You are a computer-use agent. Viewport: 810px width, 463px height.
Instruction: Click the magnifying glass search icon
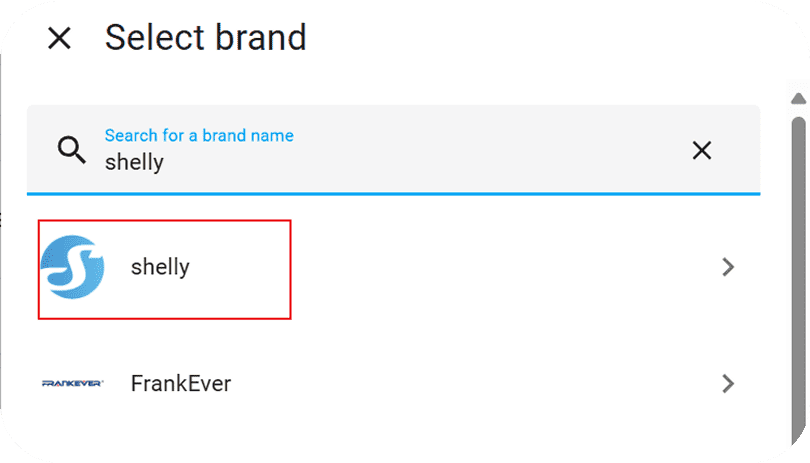point(72,150)
